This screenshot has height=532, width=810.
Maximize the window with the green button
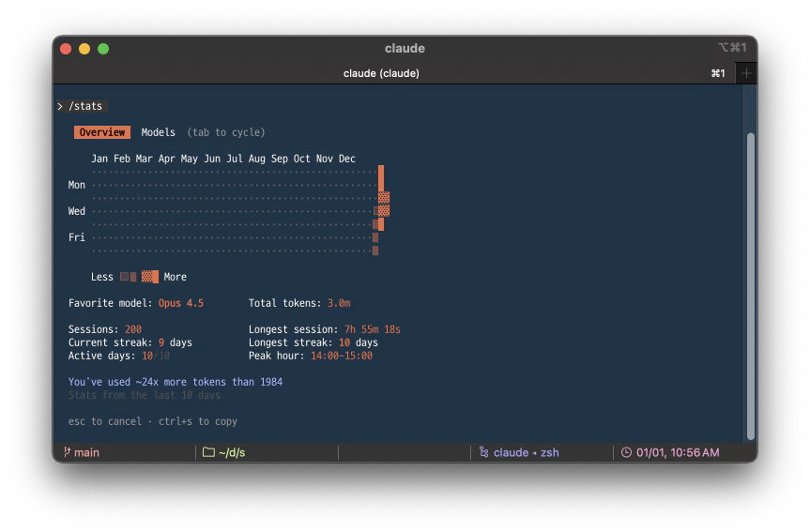(x=103, y=49)
